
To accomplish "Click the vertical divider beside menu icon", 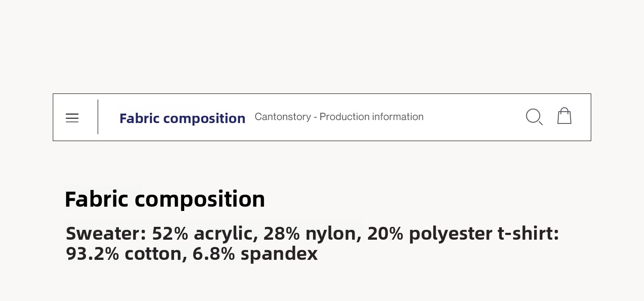I will 98,117.
